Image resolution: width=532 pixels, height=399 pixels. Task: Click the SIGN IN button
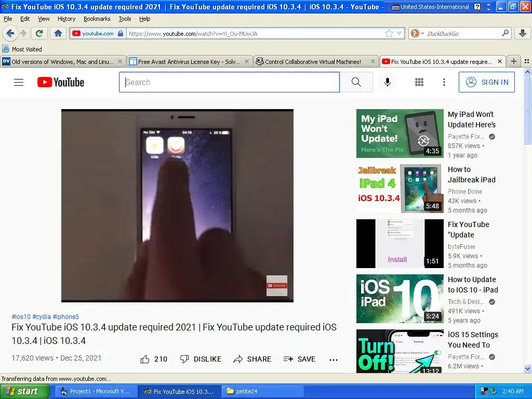click(486, 82)
